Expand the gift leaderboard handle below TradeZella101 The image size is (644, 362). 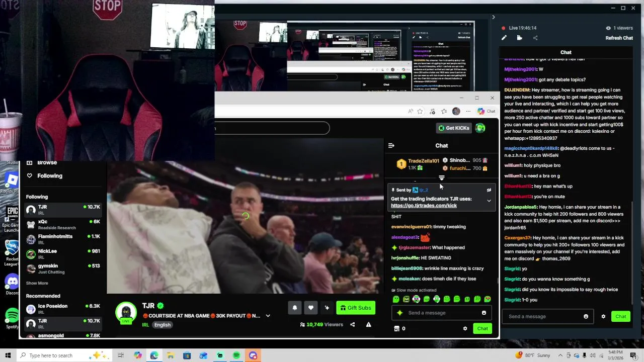pos(442,178)
